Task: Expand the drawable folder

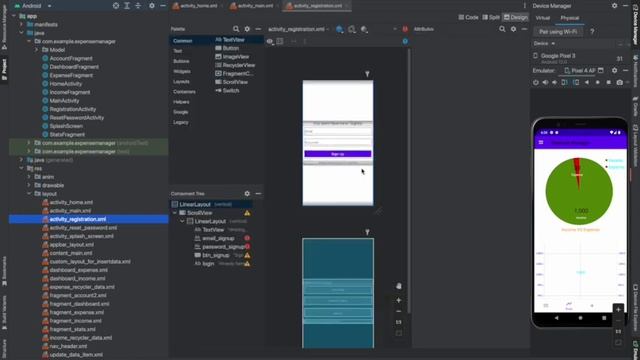Action: (x=29, y=185)
